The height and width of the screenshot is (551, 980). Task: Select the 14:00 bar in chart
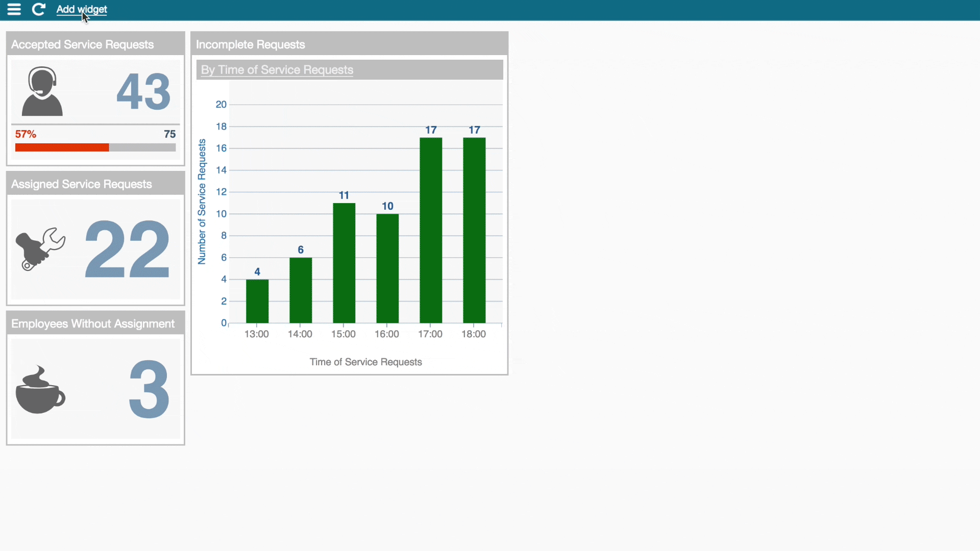(301, 290)
